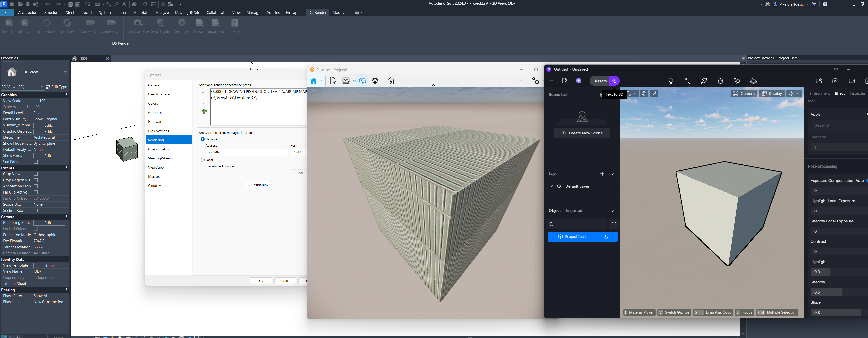Viewport: 868px width, 338px height.
Task: Click the D5 eyedropper material picker icon
Action: click(654, 93)
